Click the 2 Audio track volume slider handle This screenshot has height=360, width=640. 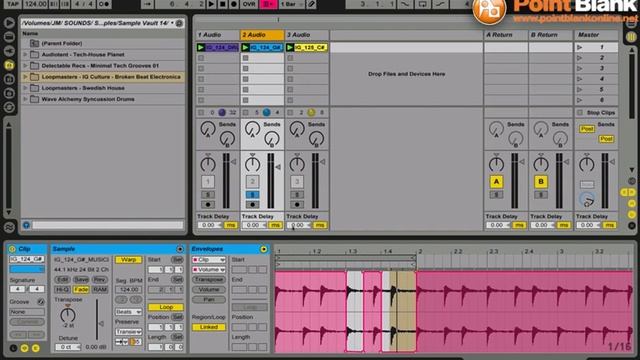(x=278, y=167)
